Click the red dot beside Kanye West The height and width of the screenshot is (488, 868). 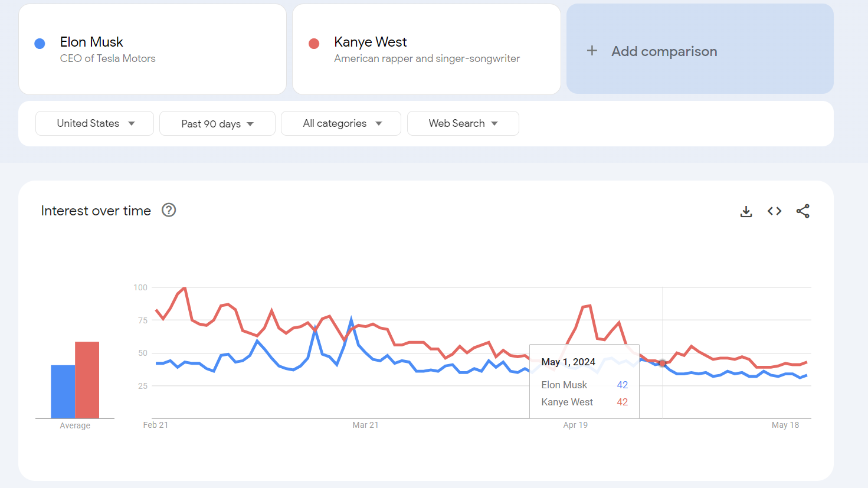pos(314,43)
